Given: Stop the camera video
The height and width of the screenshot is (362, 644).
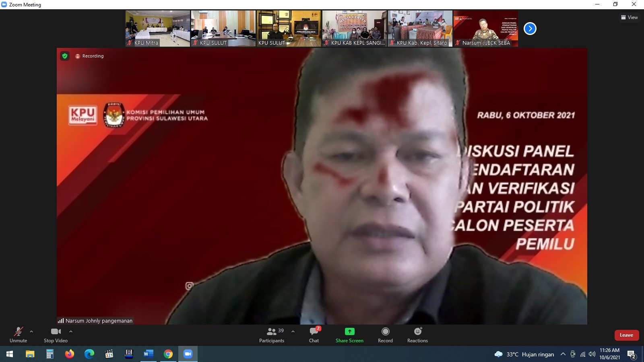Looking at the screenshot, I should (x=56, y=335).
